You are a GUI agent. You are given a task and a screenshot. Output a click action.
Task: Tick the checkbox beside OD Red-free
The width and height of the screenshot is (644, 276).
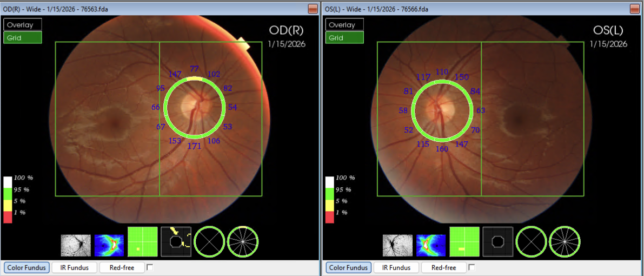[x=150, y=267]
